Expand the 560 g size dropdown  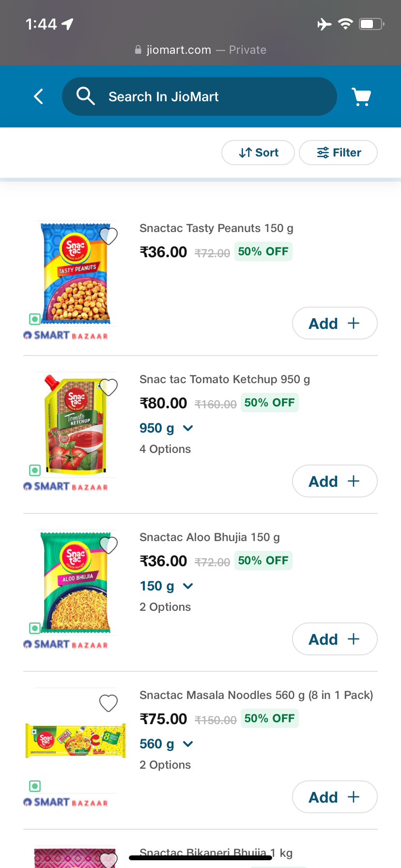pos(166,744)
